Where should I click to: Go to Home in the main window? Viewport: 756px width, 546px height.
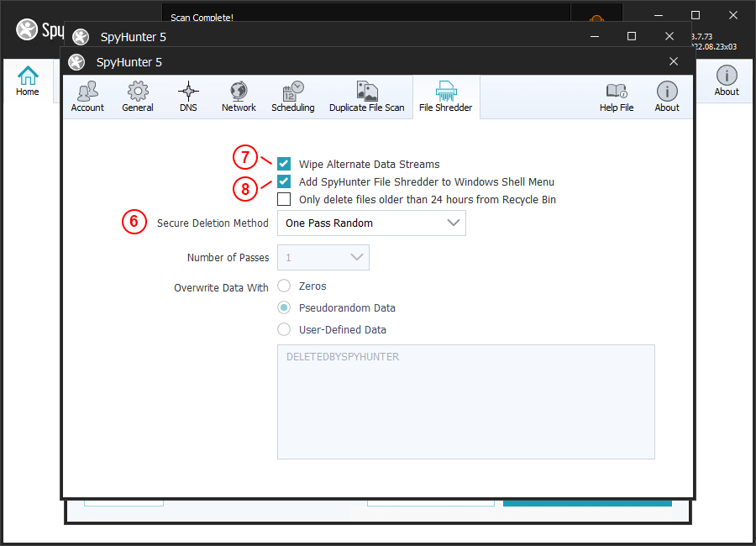pyautogui.click(x=28, y=81)
